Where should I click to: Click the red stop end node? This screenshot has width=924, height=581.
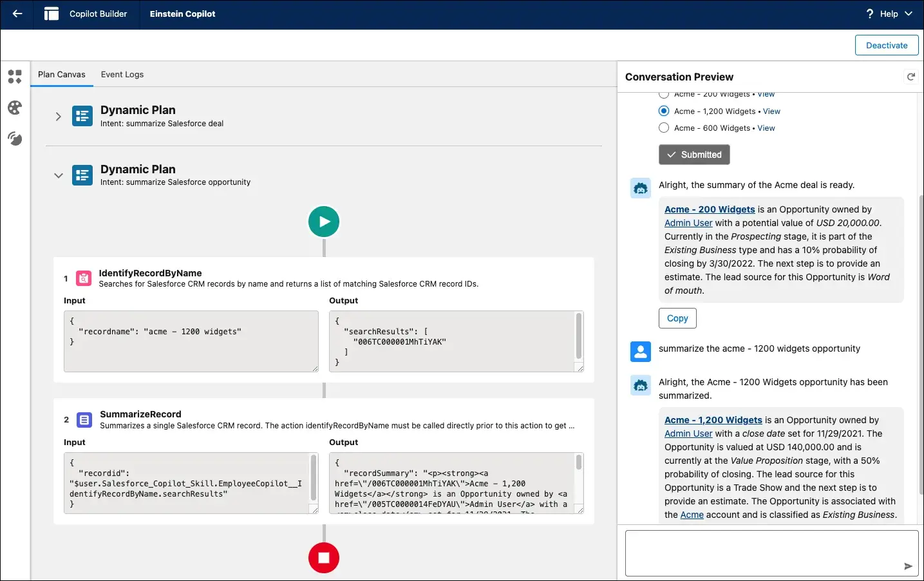(324, 558)
